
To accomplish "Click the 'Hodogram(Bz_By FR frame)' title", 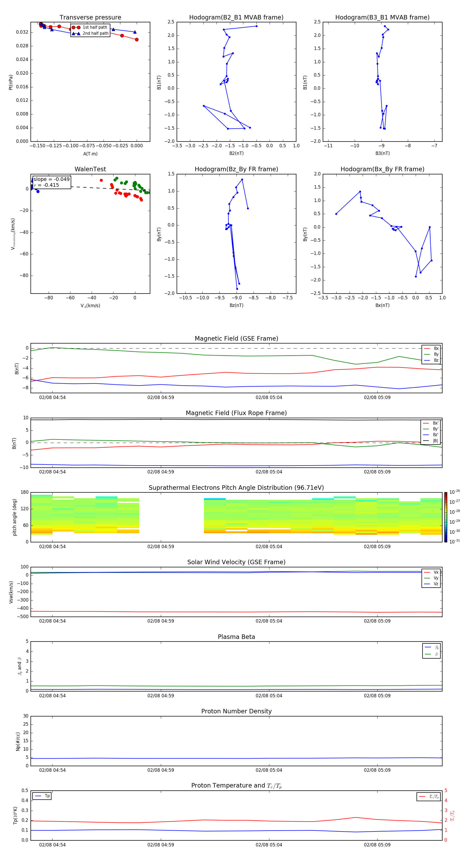I will 236,169.
